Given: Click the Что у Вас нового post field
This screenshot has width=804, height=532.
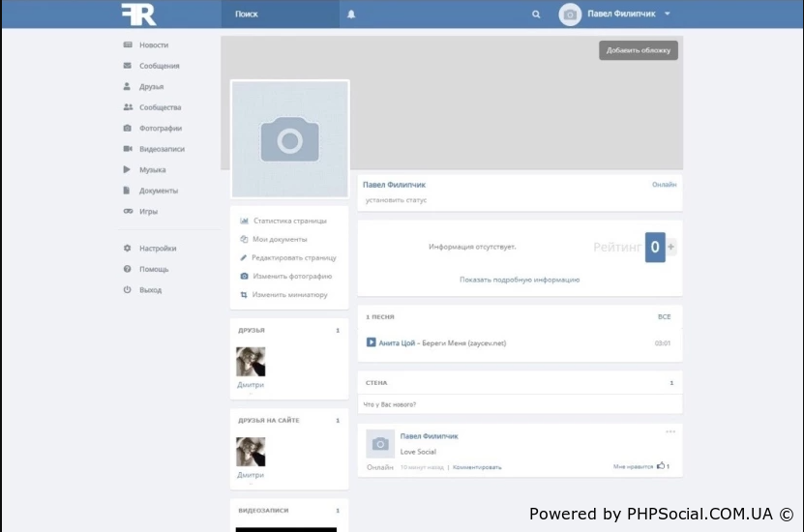Looking at the screenshot, I should tap(519, 404).
